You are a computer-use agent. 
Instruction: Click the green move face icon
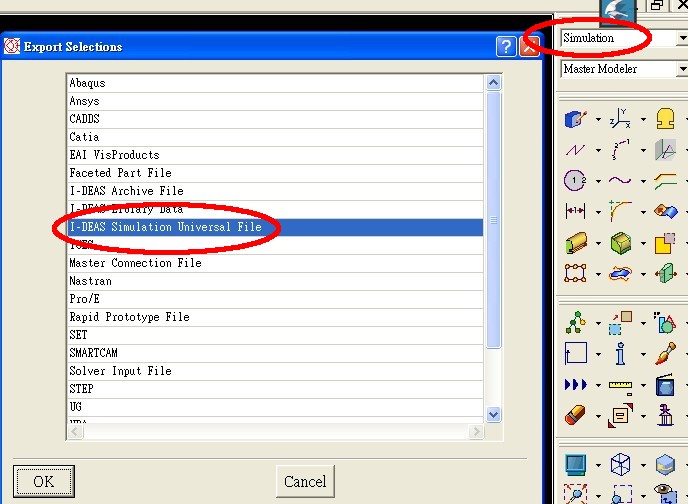point(666,273)
